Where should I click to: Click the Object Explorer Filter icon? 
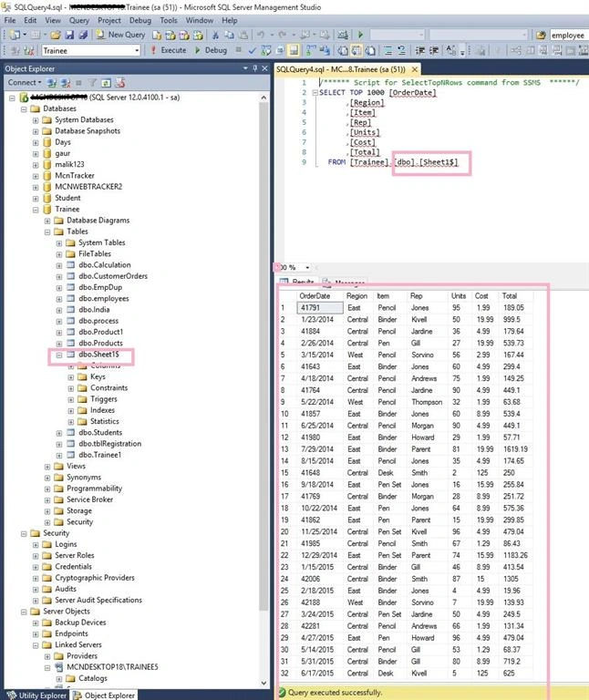(92, 83)
